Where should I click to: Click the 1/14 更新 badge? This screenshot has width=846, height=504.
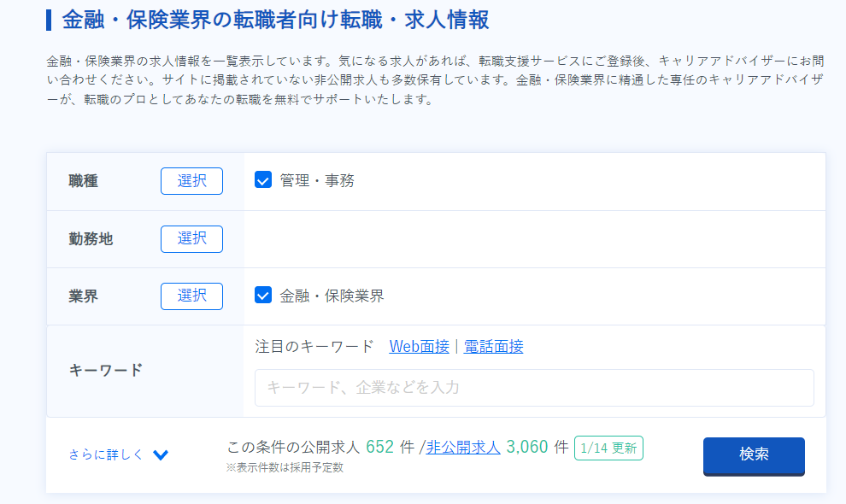[608, 448]
